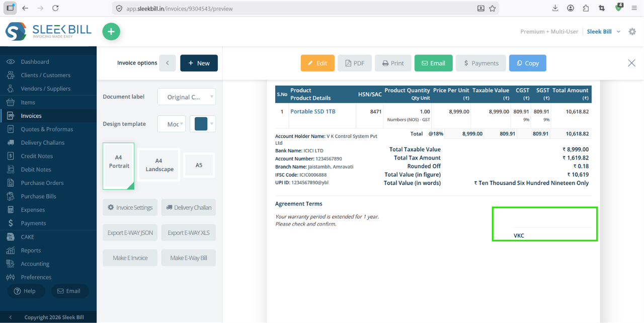This screenshot has height=323, width=644.
Task: Click the green Email button in toolbar
Action: pos(434,63)
